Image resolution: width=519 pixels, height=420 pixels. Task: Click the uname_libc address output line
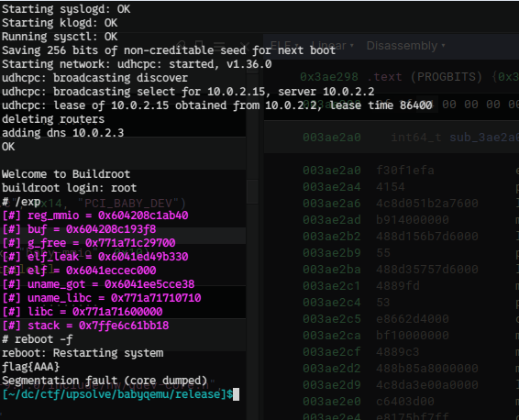(x=102, y=298)
